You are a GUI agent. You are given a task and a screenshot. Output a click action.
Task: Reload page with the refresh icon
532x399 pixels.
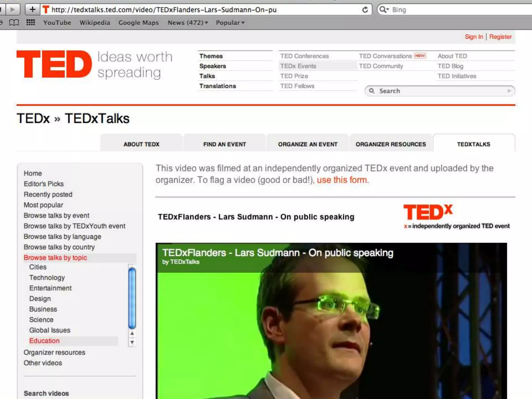pyautogui.click(x=365, y=10)
